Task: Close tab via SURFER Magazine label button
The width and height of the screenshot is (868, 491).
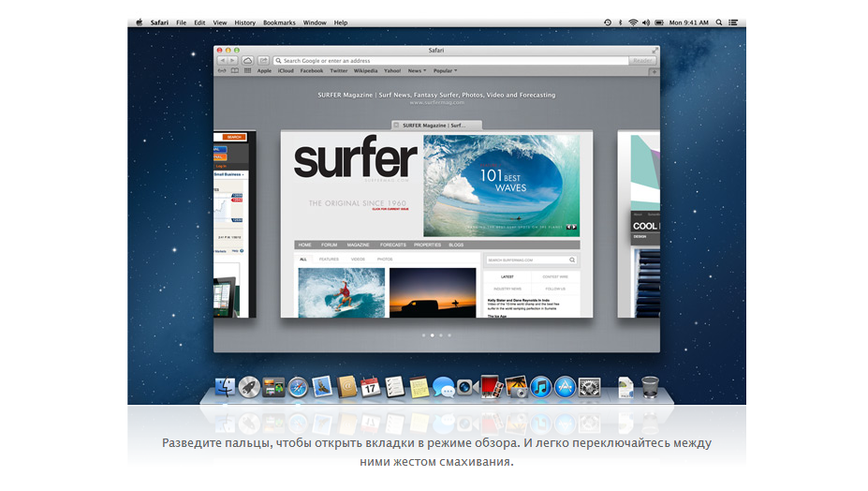Action: pyautogui.click(x=396, y=126)
